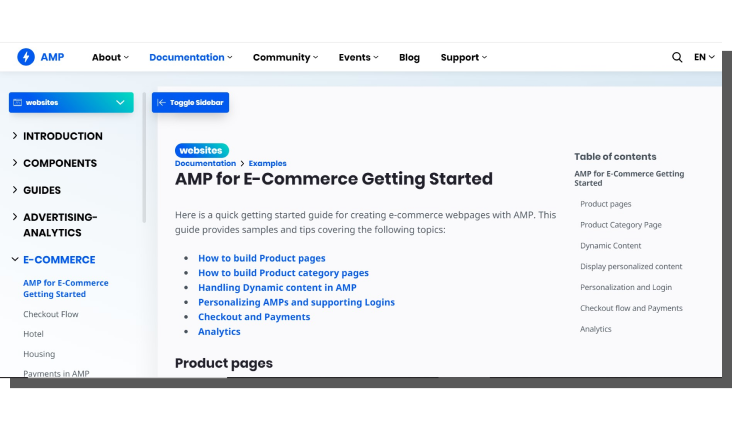The height and width of the screenshot is (429, 732).
Task: Jump to Checkout flow and Payments in contents
Action: point(631,308)
